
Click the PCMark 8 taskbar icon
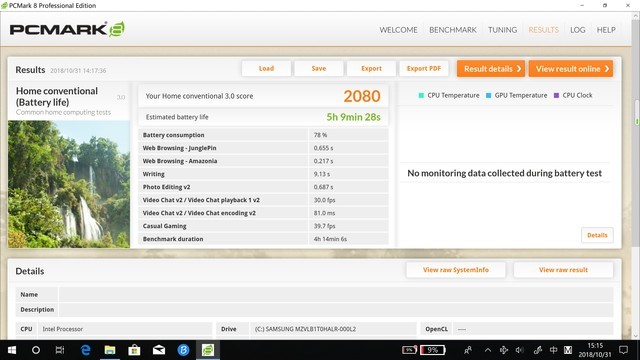point(208,350)
